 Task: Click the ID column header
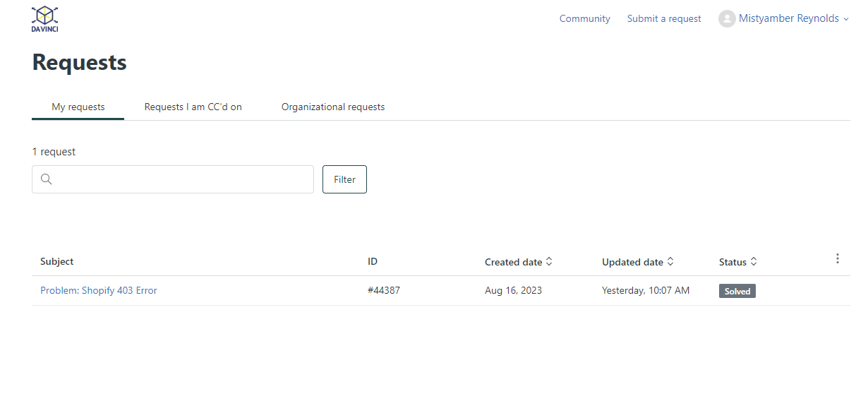point(373,261)
